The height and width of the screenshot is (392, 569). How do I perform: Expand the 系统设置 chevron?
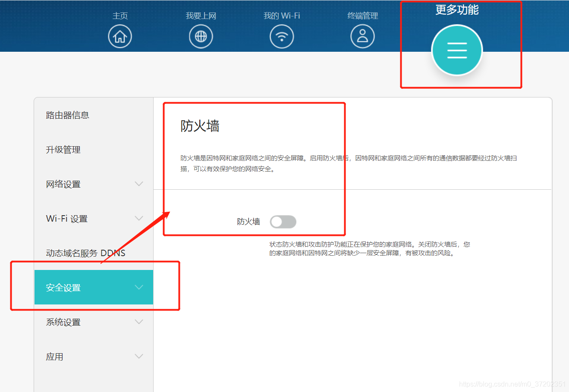pyautogui.click(x=139, y=322)
